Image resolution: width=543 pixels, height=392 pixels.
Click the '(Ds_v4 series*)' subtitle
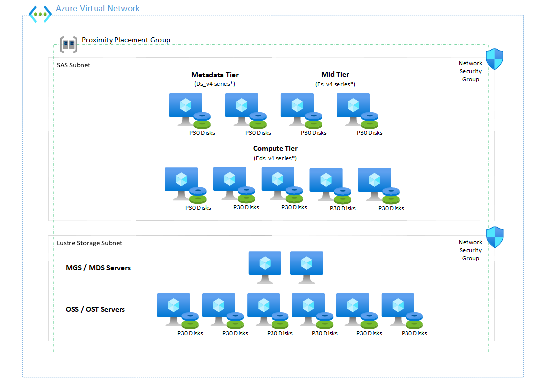pyautogui.click(x=215, y=84)
